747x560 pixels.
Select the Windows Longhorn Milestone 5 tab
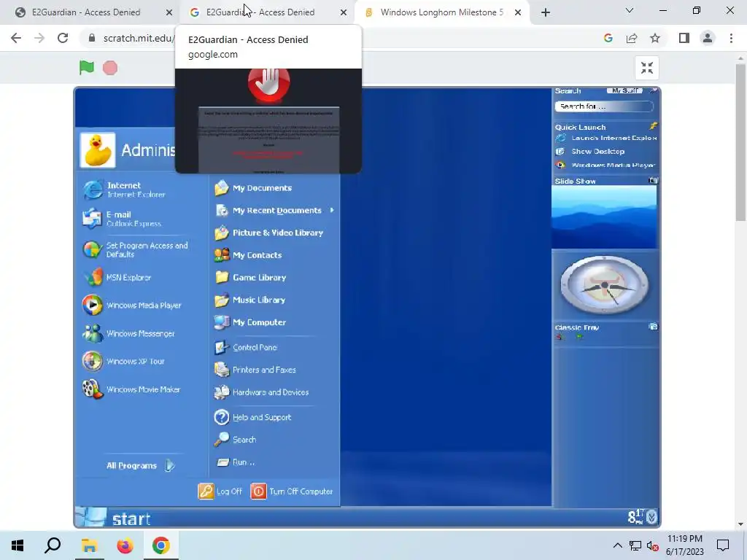(x=436, y=12)
